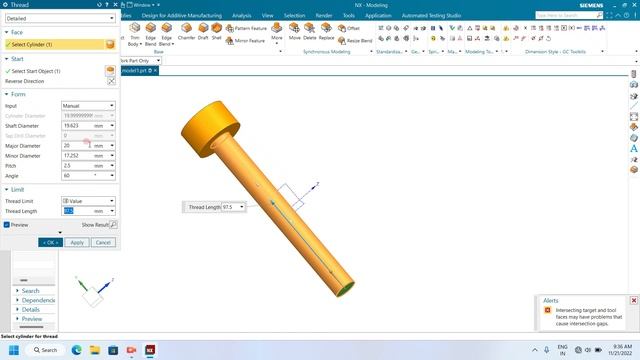Click the Show Result magnifier icon
The image size is (640, 360).
point(113,224)
